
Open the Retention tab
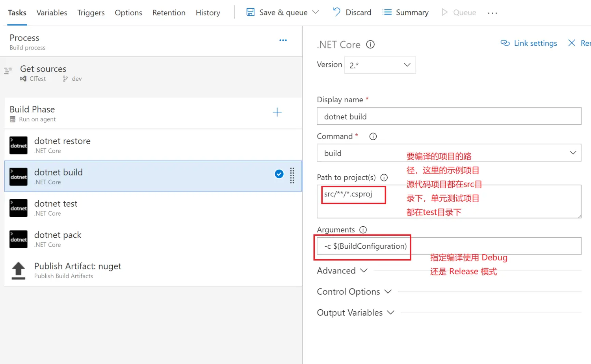click(x=169, y=13)
